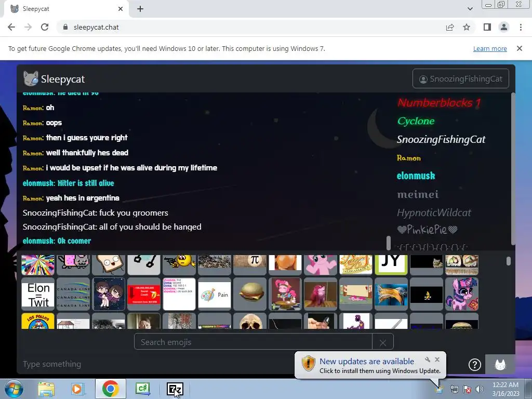Select HypnoticWildcat in the user list

(434, 212)
